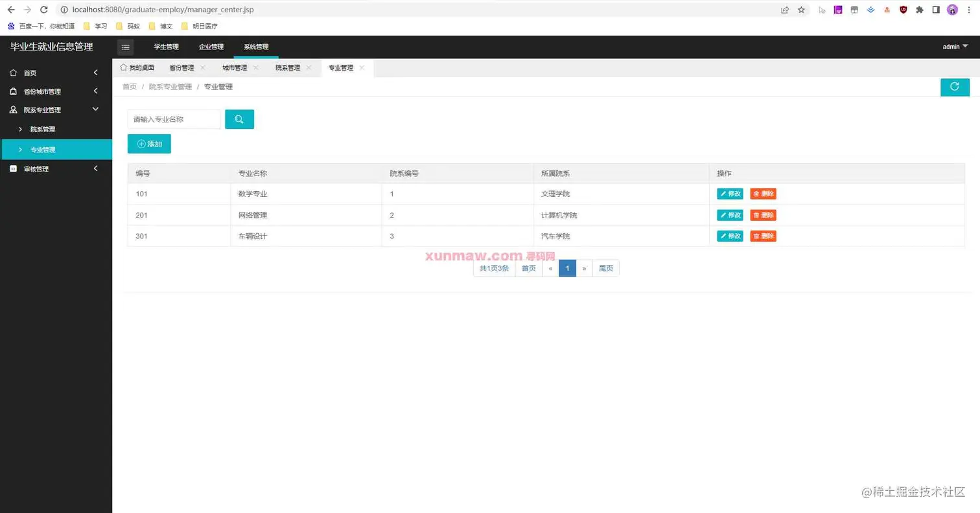Open the 码蚁 bookmark folder
The height and width of the screenshot is (513, 980).
pos(128,27)
